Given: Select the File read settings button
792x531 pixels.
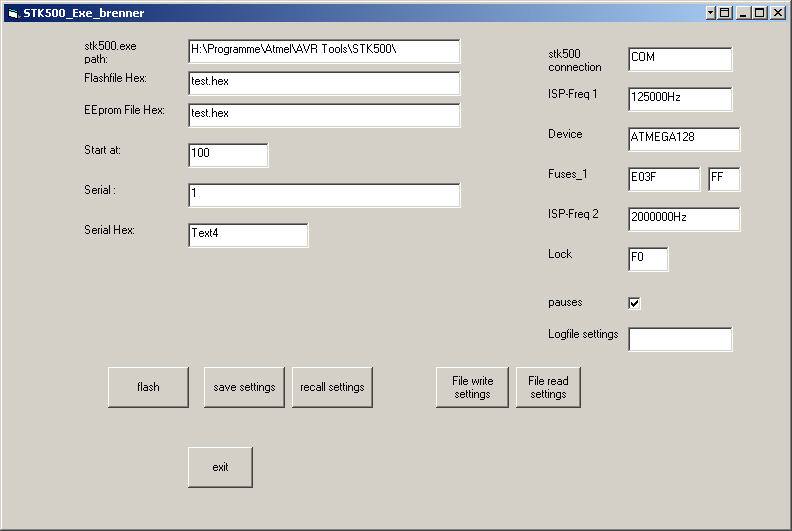Looking at the screenshot, I should click(548, 387).
